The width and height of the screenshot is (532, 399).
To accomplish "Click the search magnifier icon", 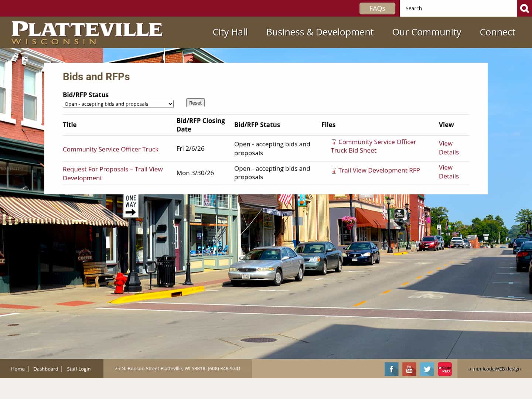I will pyautogui.click(x=524, y=8).
